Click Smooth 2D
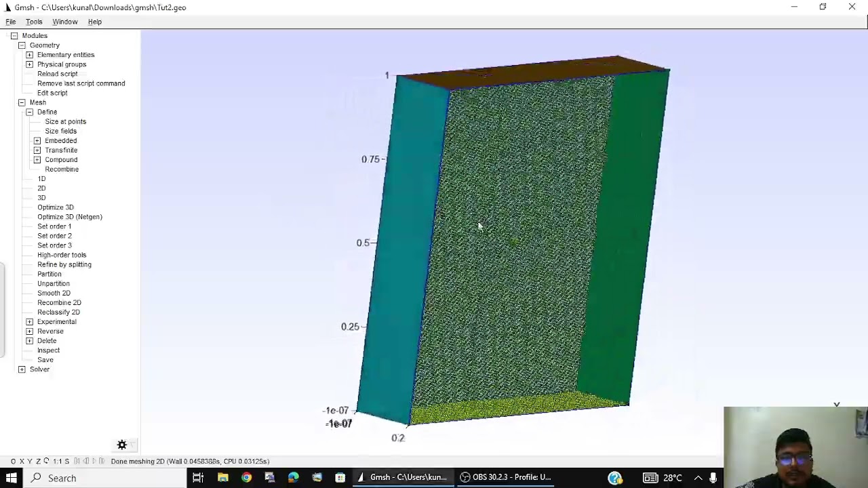 (54, 293)
